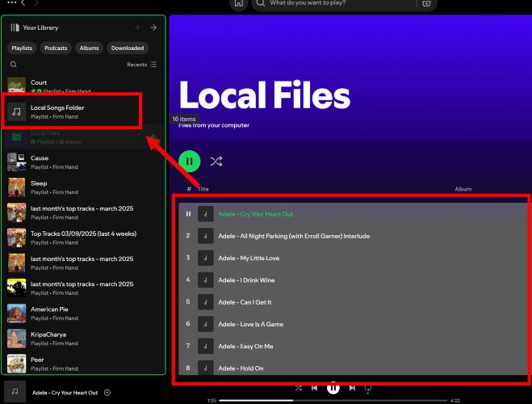
Task: Open the Peer playlist
Action: click(x=83, y=364)
